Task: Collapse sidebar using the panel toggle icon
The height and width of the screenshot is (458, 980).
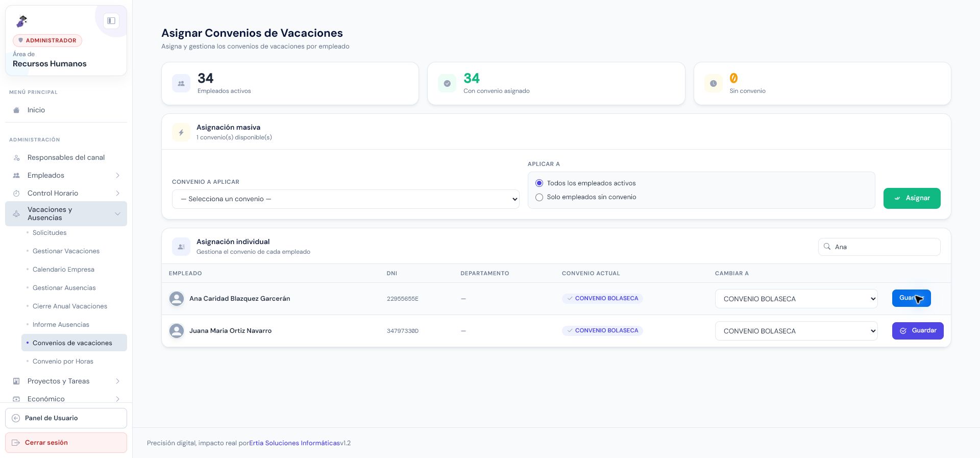Action: [111, 21]
